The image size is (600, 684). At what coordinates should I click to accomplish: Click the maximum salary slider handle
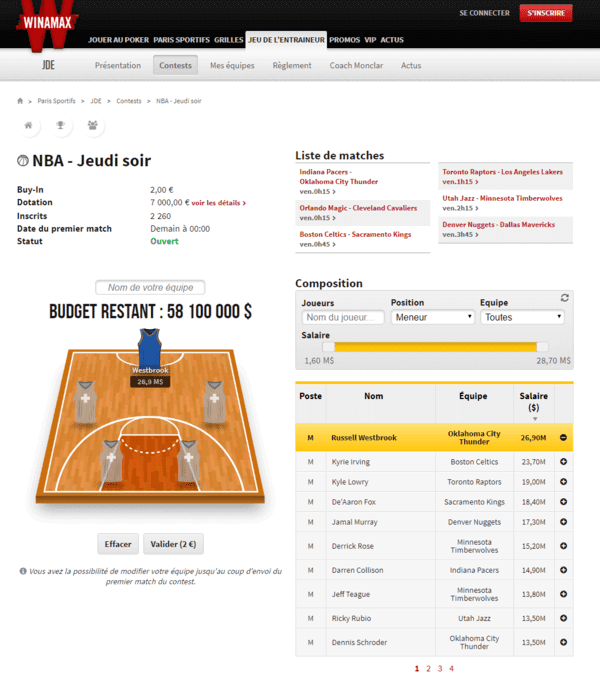tap(542, 347)
